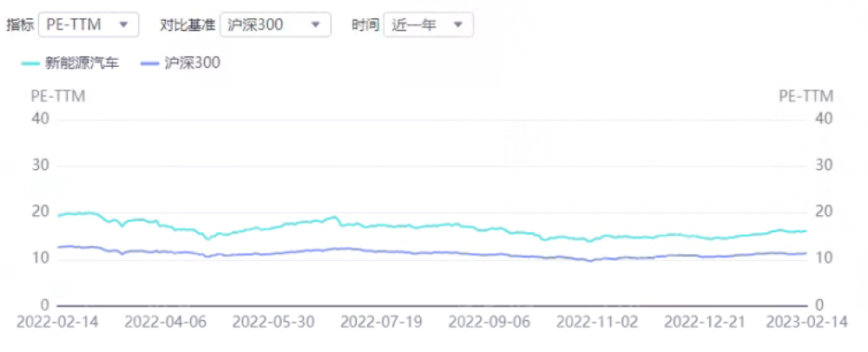Click the 2023-02-14 end date label
Viewport: 868px width, 352px height.
(x=809, y=321)
